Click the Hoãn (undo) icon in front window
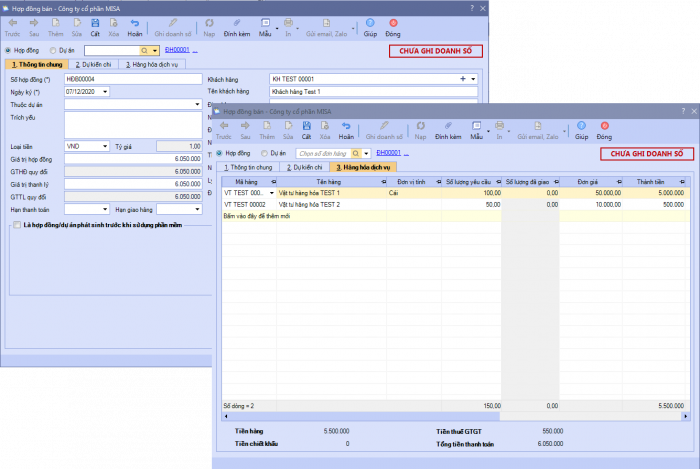Image resolution: width=700 pixels, height=469 pixels. [346, 127]
